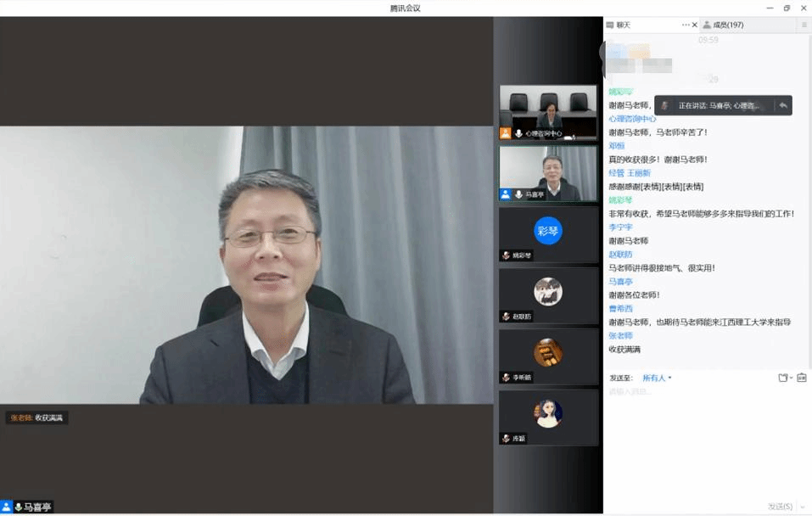Click the microphone icon beside 马喜亭 main video name

pyautogui.click(x=18, y=508)
